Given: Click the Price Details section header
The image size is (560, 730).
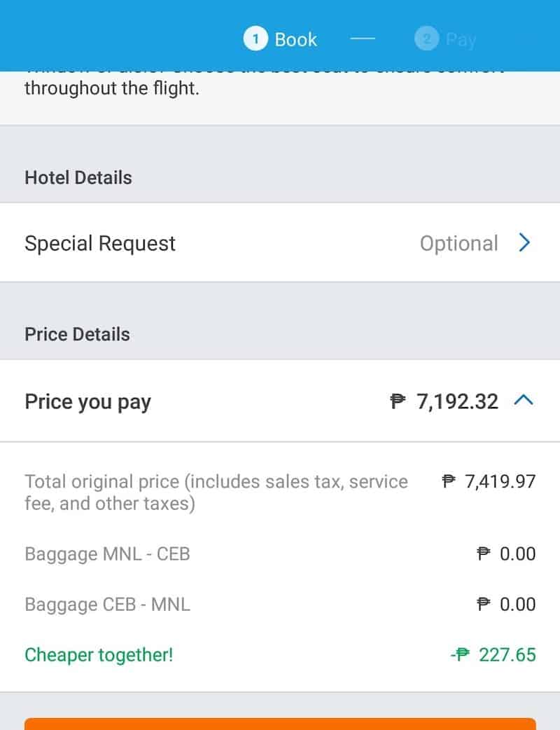Looking at the screenshot, I should (77, 334).
